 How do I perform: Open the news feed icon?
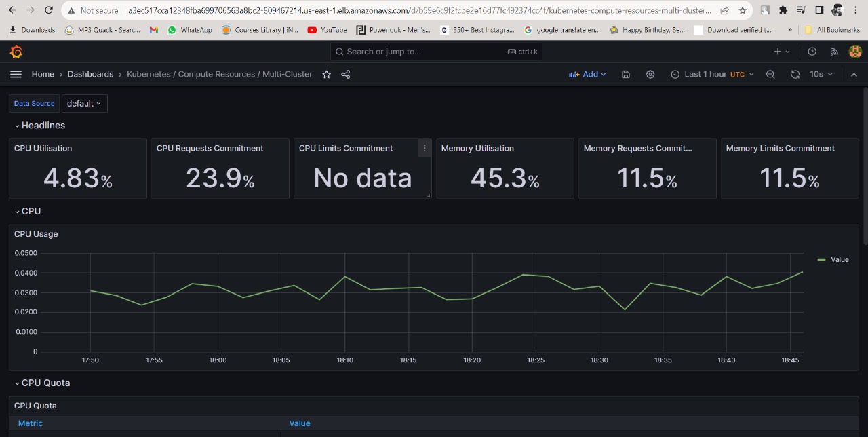pos(834,52)
